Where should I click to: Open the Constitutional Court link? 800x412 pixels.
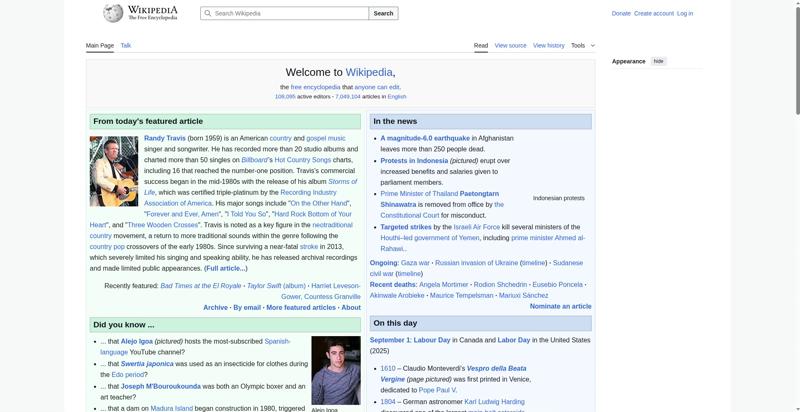pos(410,215)
